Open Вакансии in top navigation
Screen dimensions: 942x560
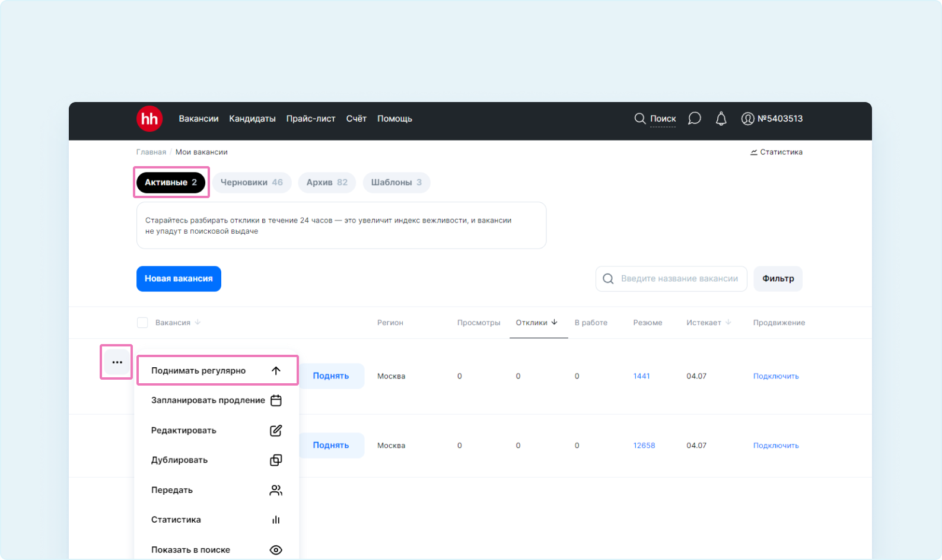click(x=199, y=119)
